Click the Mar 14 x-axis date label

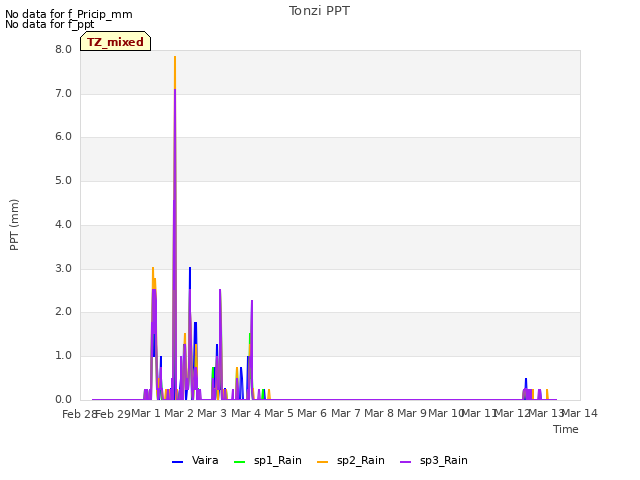coord(580,413)
